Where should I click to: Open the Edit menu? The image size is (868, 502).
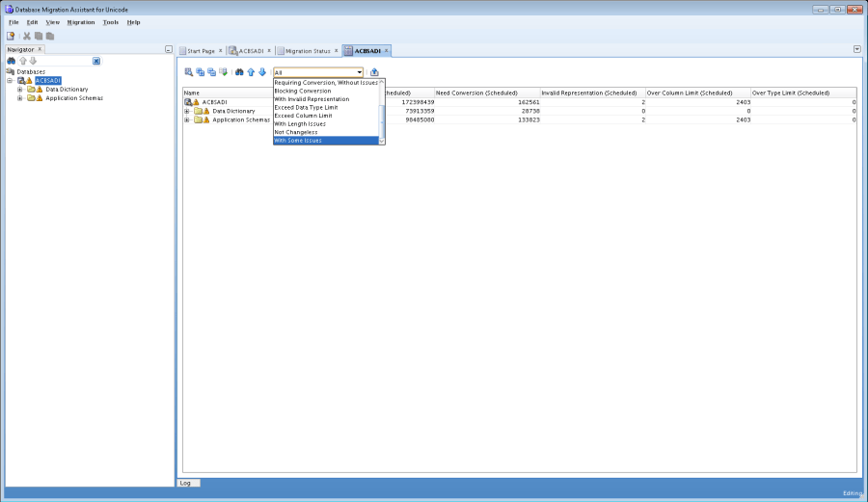[x=32, y=23]
